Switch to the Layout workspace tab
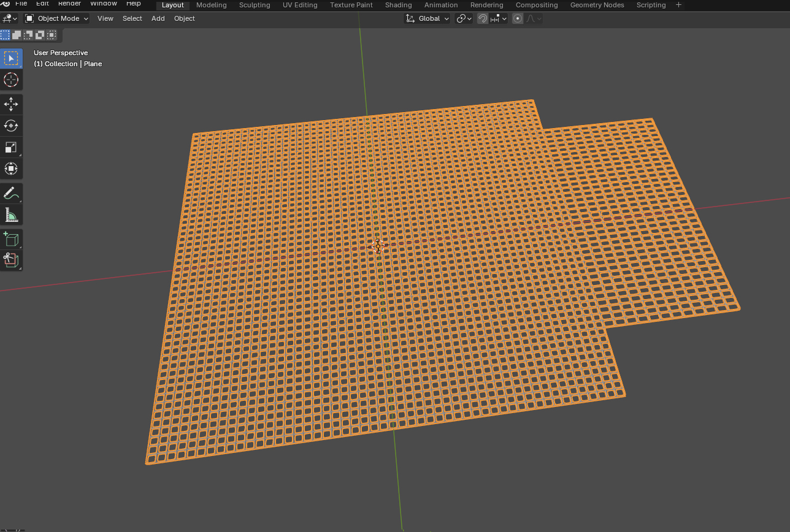Viewport: 790px width, 532px height. point(173,5)
